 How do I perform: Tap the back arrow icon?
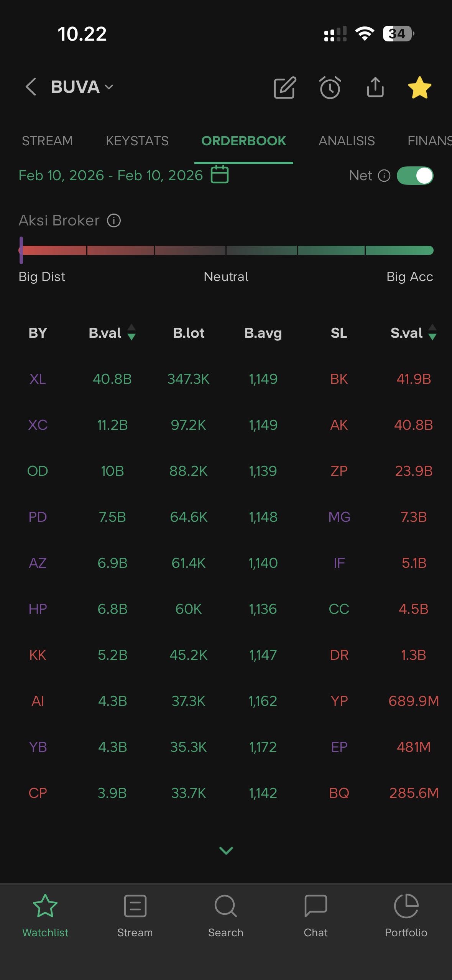pos(31,87)
